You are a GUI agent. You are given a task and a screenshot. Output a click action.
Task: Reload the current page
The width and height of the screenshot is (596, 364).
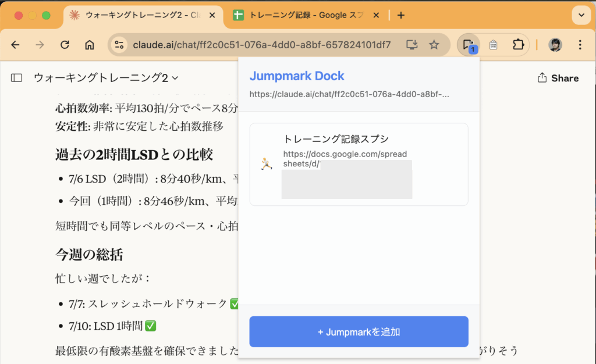[65, 45]
